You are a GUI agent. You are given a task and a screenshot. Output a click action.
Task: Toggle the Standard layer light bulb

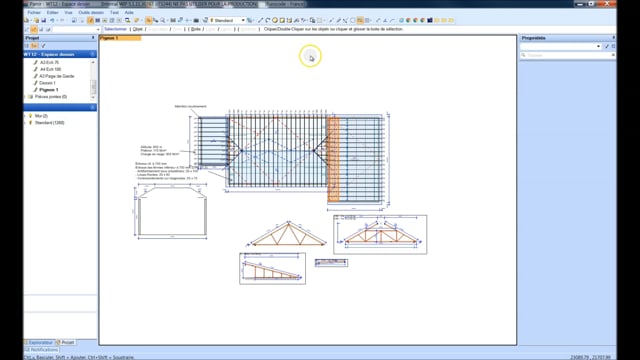pyautogui.click(x=30, y=122)
